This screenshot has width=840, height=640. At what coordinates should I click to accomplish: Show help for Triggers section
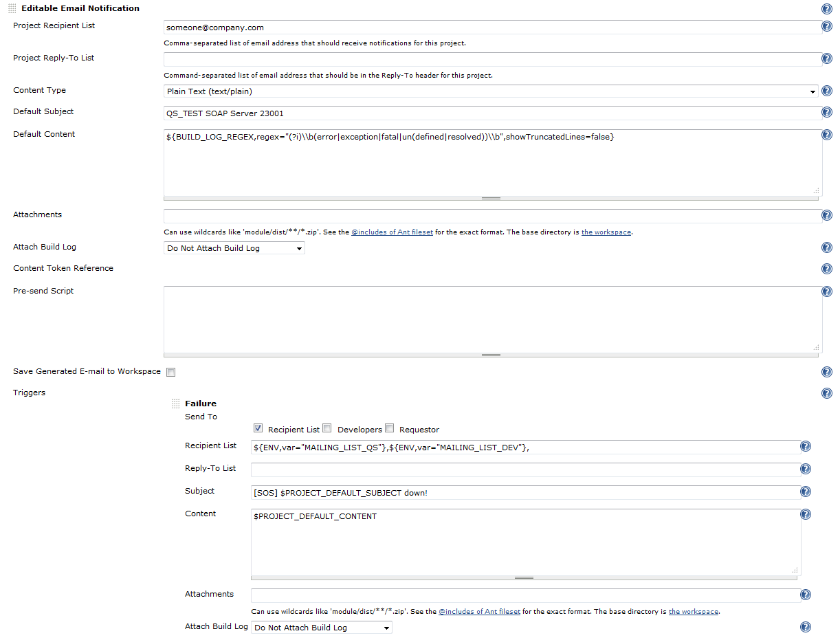(x=827, y=393)
